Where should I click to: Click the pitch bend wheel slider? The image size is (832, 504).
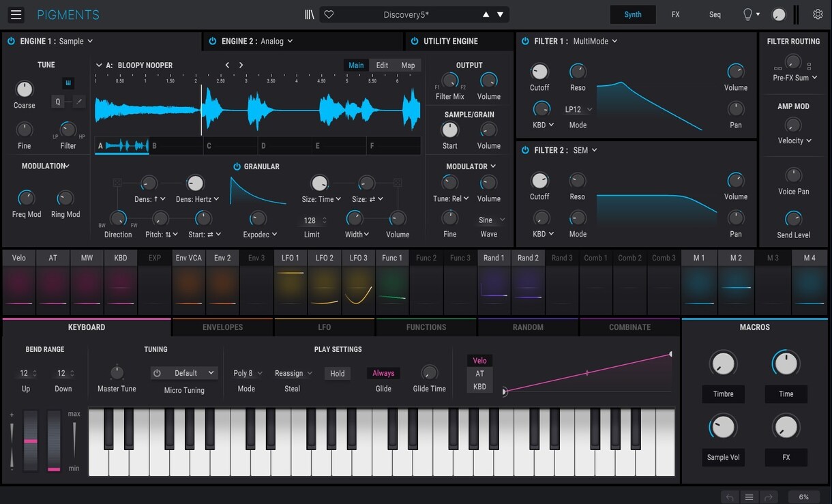[x=31, y=441]
